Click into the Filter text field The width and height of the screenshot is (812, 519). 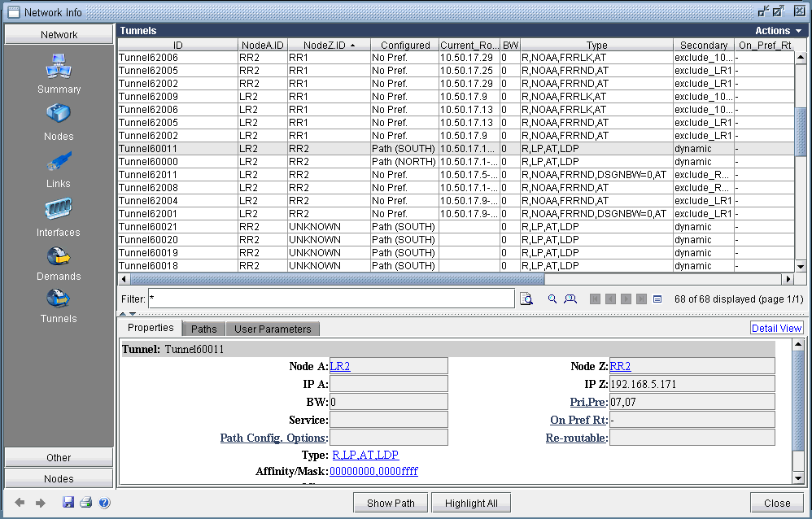[331, 299]
